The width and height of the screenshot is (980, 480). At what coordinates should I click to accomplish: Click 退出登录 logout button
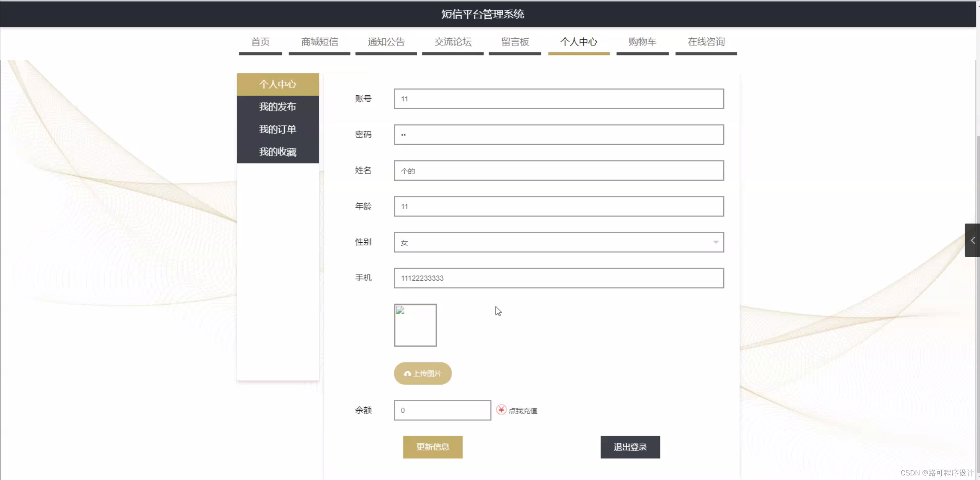tap(630, 447)
